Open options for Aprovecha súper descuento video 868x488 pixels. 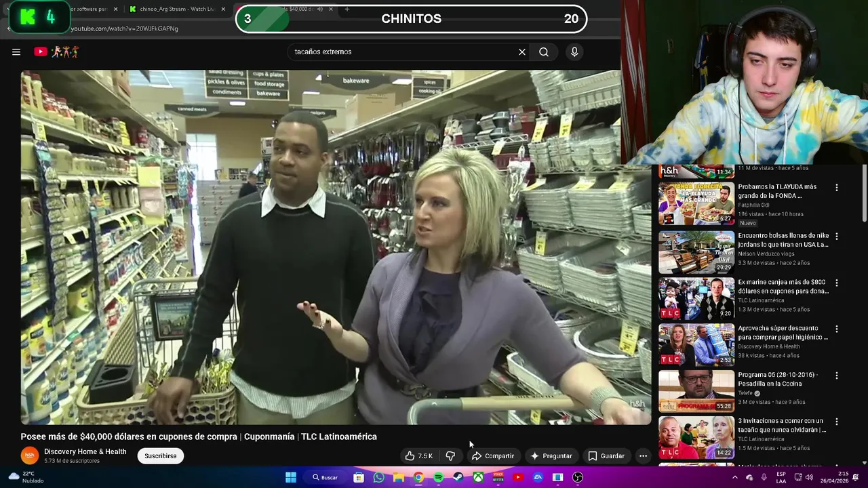click(837, 329)
